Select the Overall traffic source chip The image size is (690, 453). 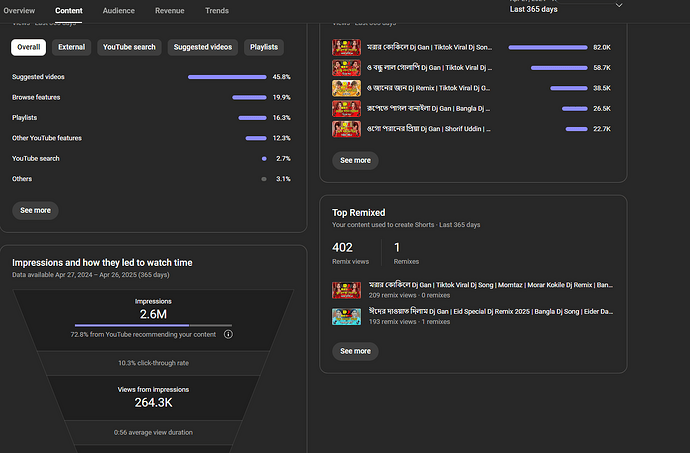click(x=29, y=47)
